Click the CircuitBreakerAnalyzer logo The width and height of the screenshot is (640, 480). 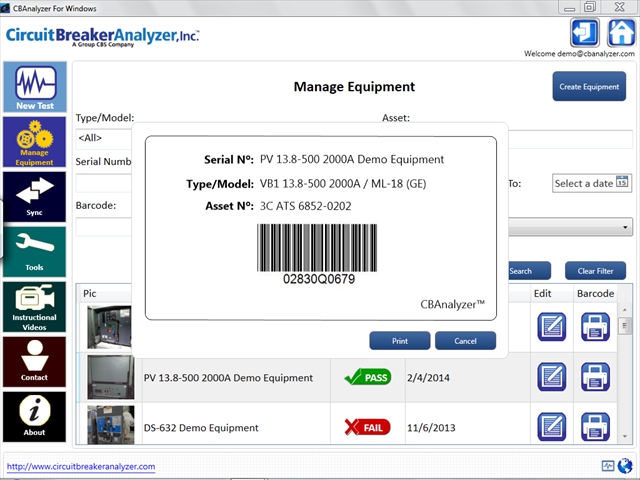102,37
